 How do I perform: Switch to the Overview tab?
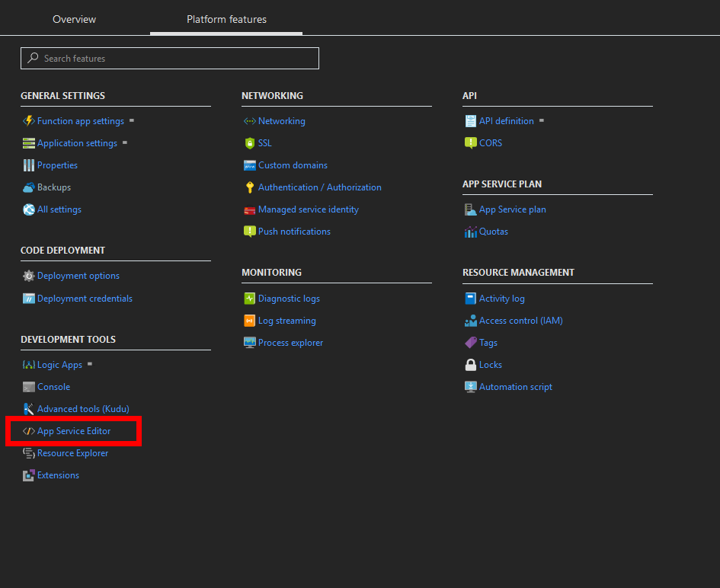click(x=75, y=19)
